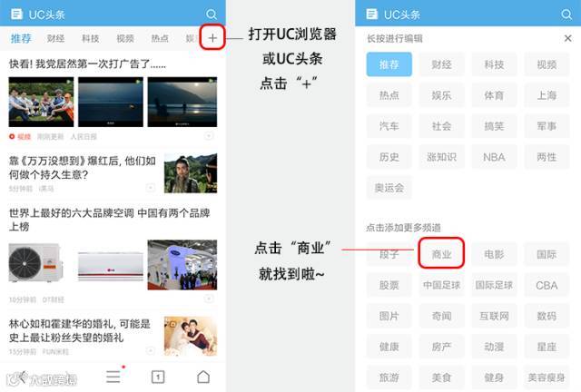This screenshot has width=581, height=392.
Task: Select the 视频 channel chip
Action: pyautogui.click(x=547, y=64)
